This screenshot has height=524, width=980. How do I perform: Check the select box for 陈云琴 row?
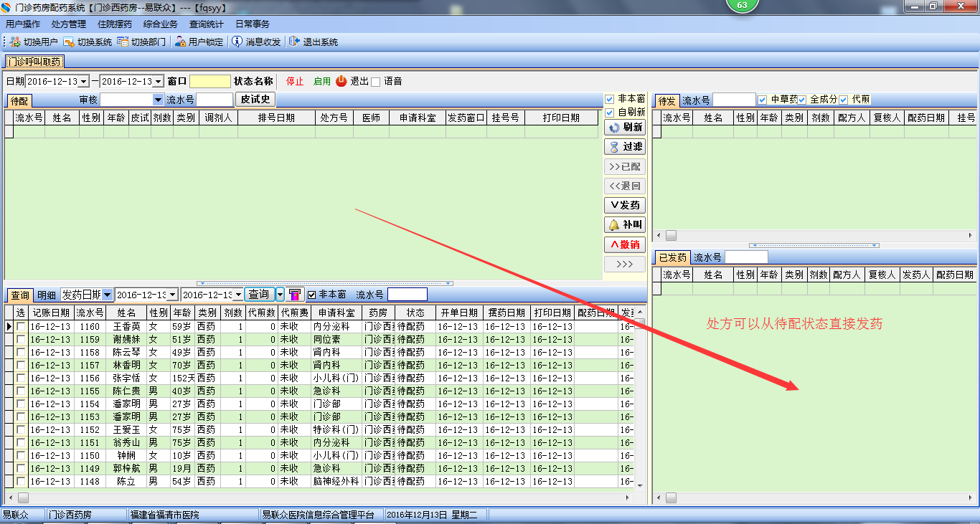21,353
